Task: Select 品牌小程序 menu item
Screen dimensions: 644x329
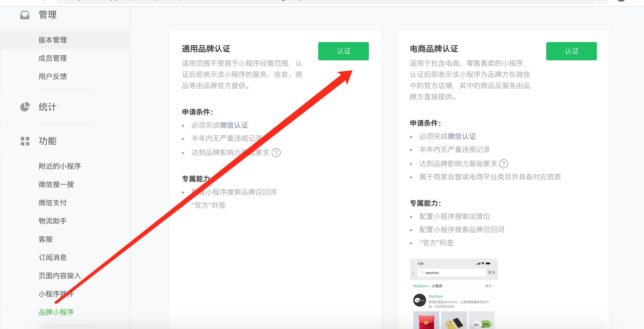Action: 56,312
